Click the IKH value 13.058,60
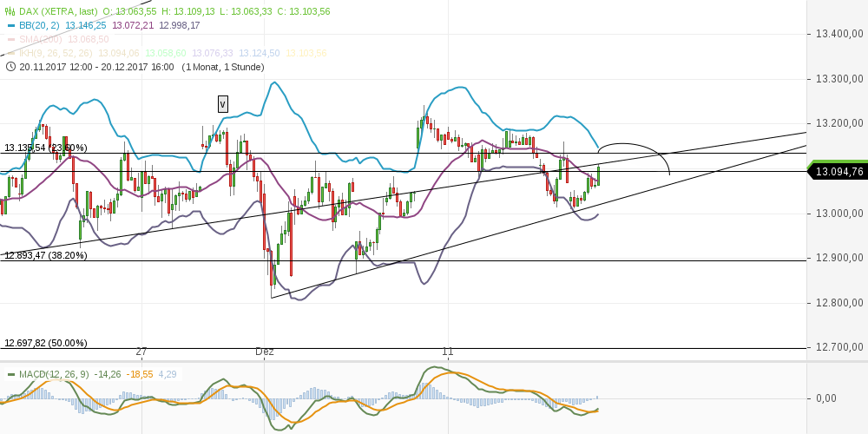This screenshot has height=434, width=868. [x=166, y=53]
